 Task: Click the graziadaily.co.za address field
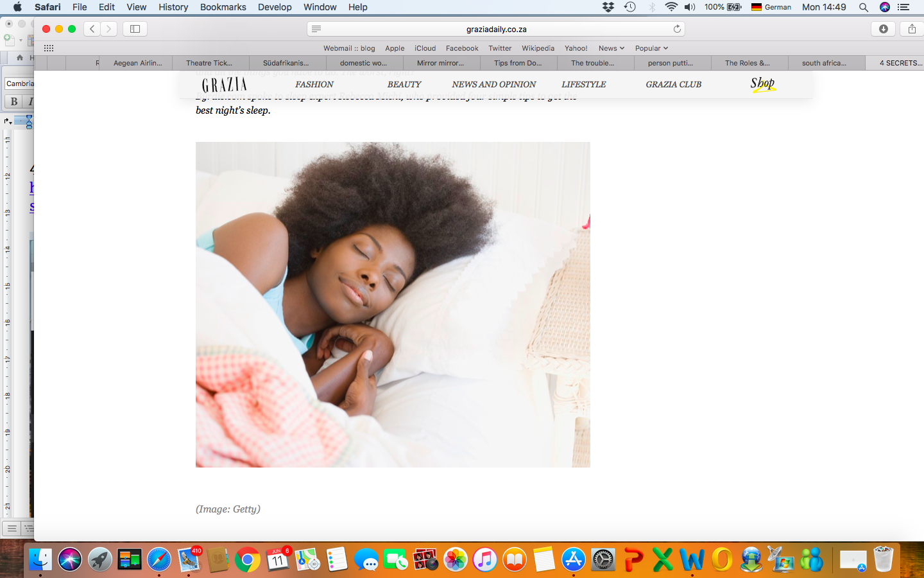click(x=496, y=29)
